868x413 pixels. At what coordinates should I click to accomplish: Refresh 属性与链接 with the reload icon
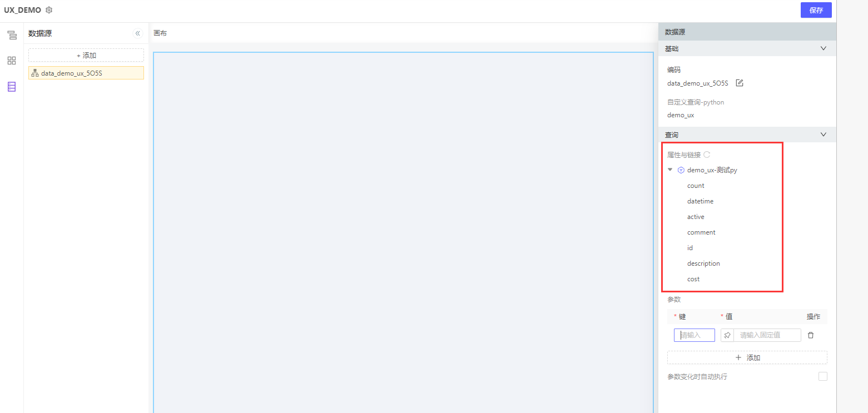point(707,155)
